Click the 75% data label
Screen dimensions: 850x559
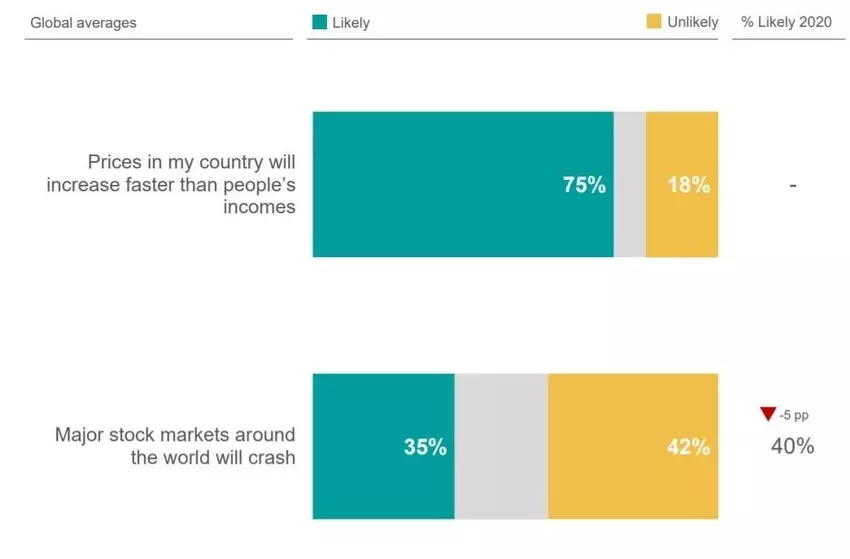584,185
